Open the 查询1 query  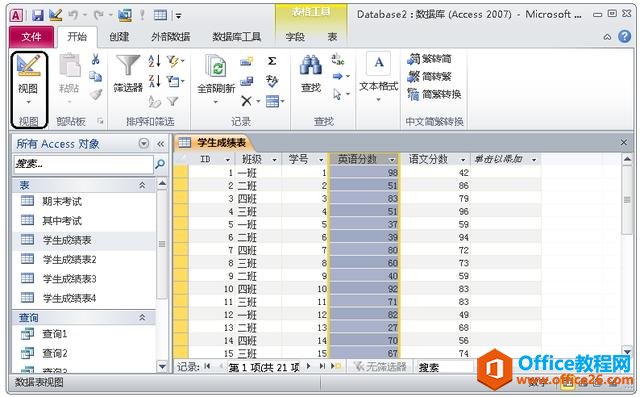coord(54,334)
